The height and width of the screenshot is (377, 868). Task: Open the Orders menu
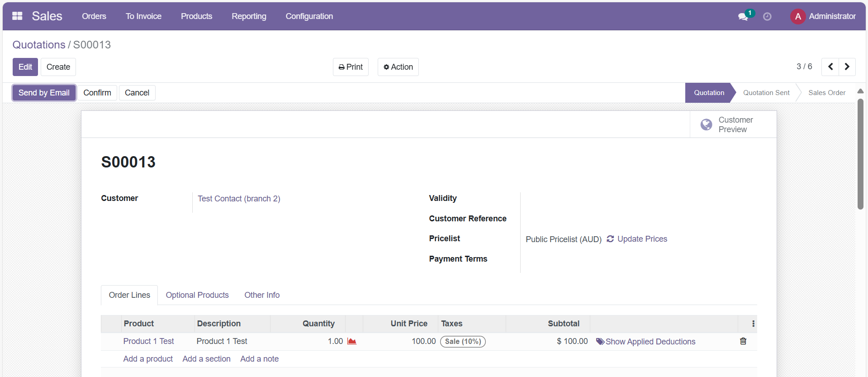click(x=94, y=16)
